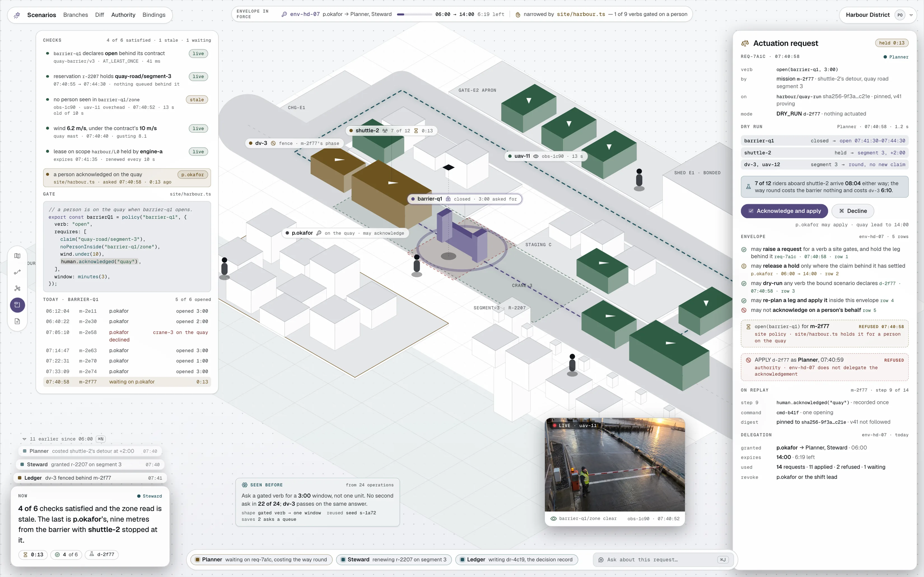Image resolution: width=924 pixels, height=577 pixels.
Task: Click the hourglass 0:13 chip in Now card
Action: tap(34, 555)
